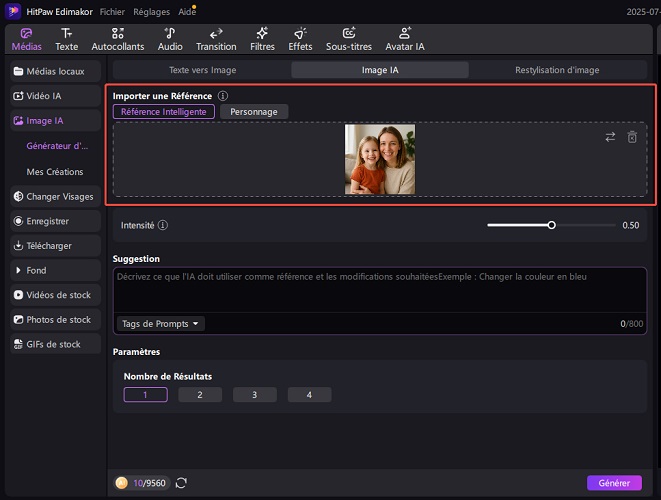
Task: Click the AI credits coin counter
Action: coord(142,483)
